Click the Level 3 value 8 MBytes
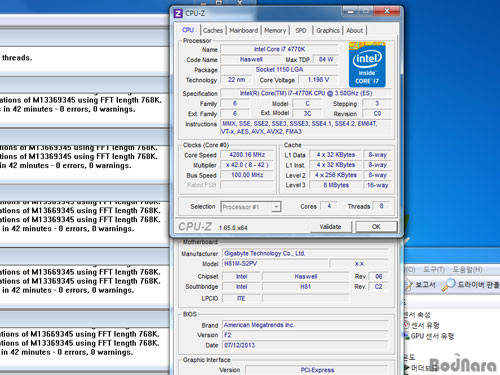 [336, 185]
